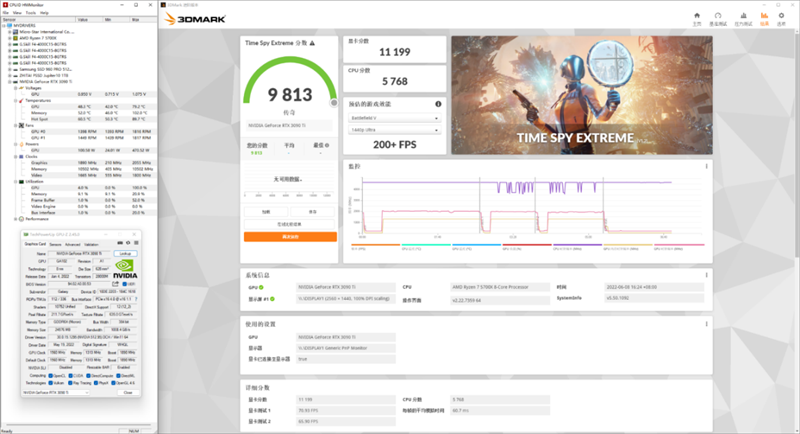Click the Time Spy Extreme banner image
800x434 pixels.
click(582, 95)
